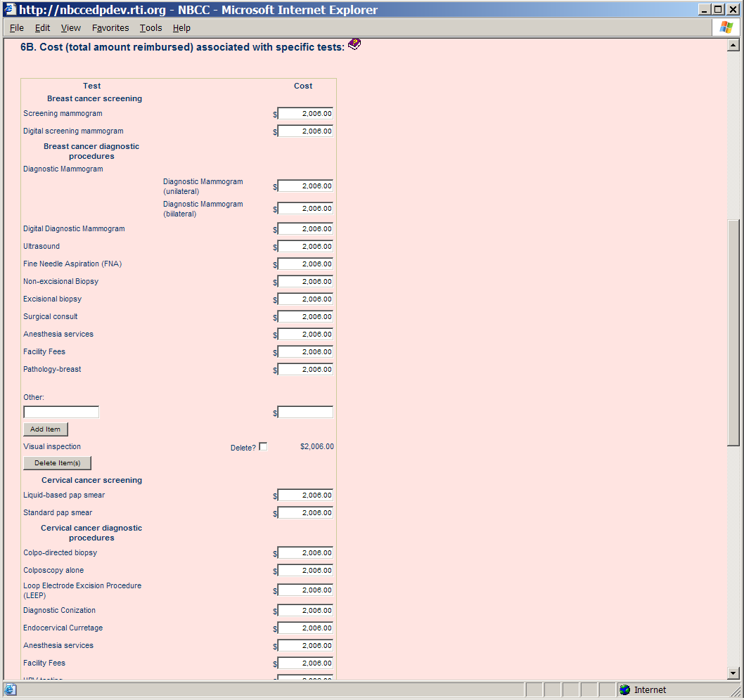Open the Tools menu
This screenshot has height=700, width=744.
pos(151,28)
